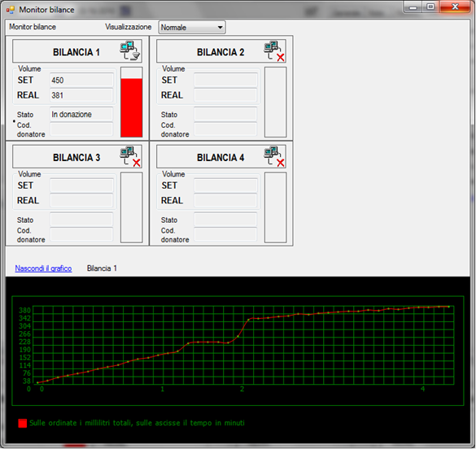
Task: Select the BILANCIA 3 header panel
Action: click(77, 156)
